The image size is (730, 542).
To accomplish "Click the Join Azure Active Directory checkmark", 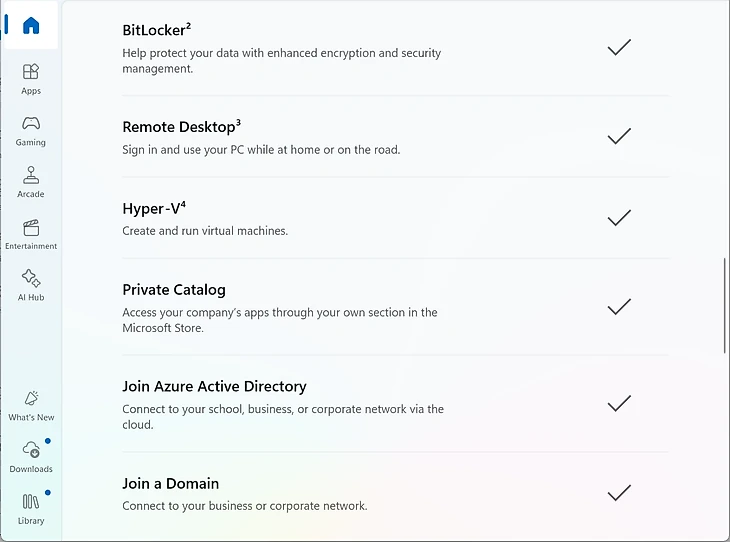I will click(x=619, y=403).
